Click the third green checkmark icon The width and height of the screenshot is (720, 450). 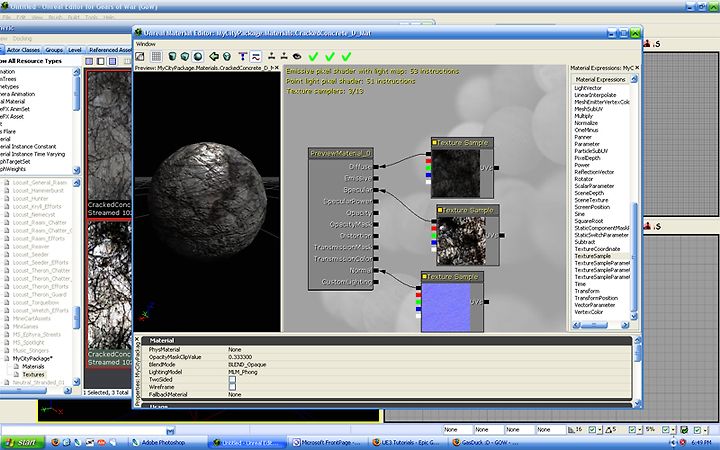[346, 56]
